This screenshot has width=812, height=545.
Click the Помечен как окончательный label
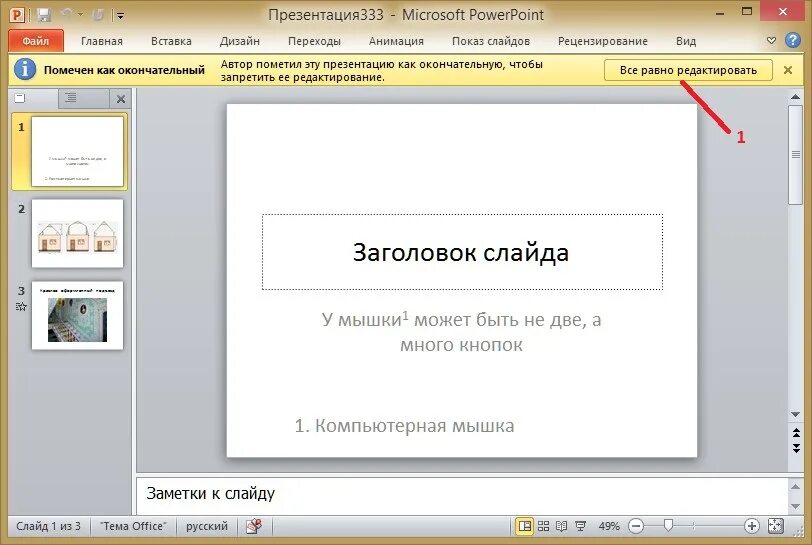coord(124,70)
